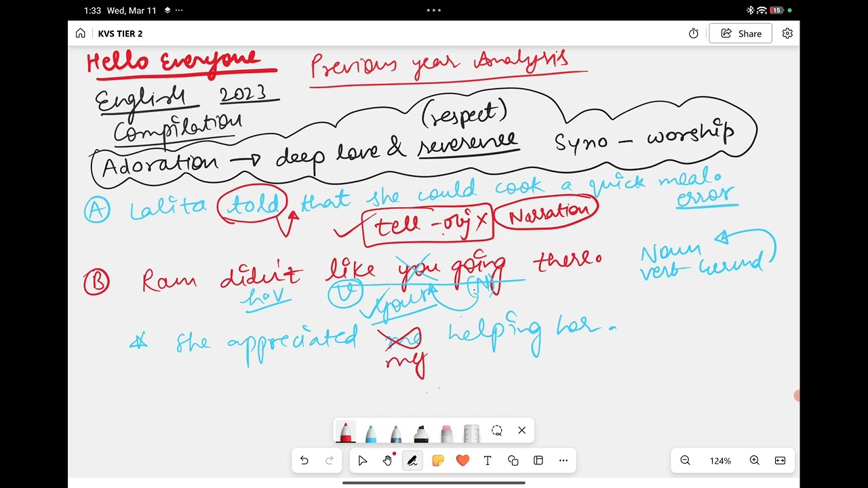Open whiteboard settings gear

coord(787,33)
